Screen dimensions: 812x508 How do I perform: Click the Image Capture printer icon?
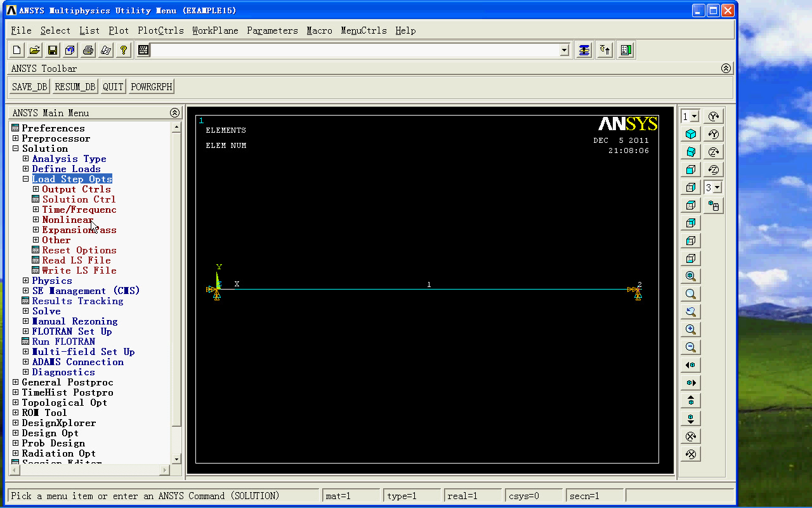88,50
